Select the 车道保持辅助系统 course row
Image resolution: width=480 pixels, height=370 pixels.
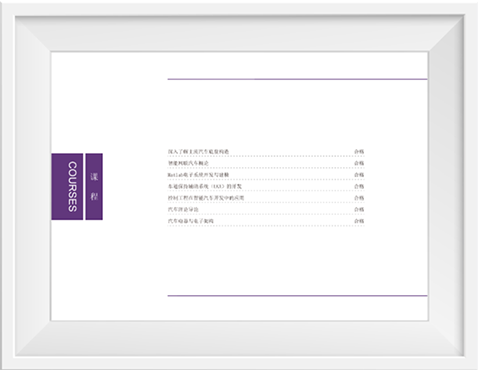266,186
